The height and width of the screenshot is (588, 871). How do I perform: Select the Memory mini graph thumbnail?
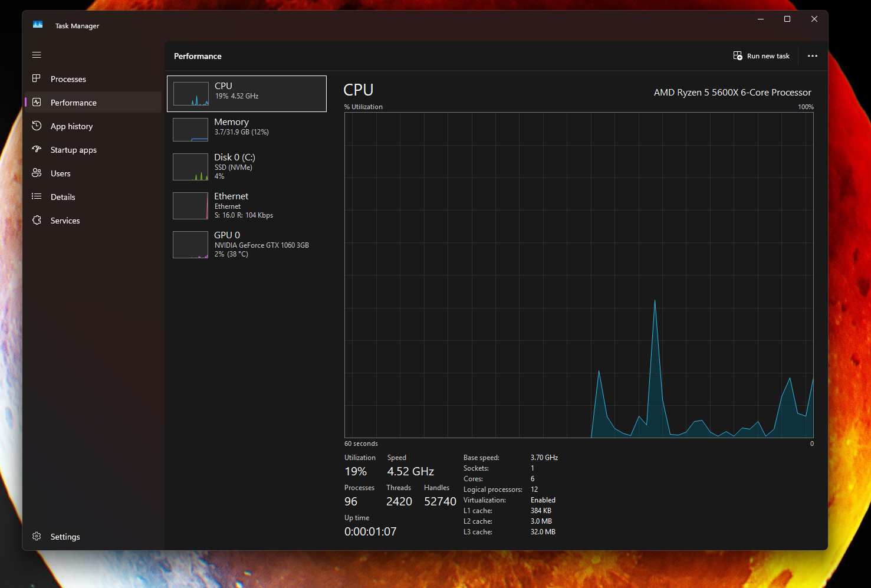pyautogui.click(x=190, y=130)
